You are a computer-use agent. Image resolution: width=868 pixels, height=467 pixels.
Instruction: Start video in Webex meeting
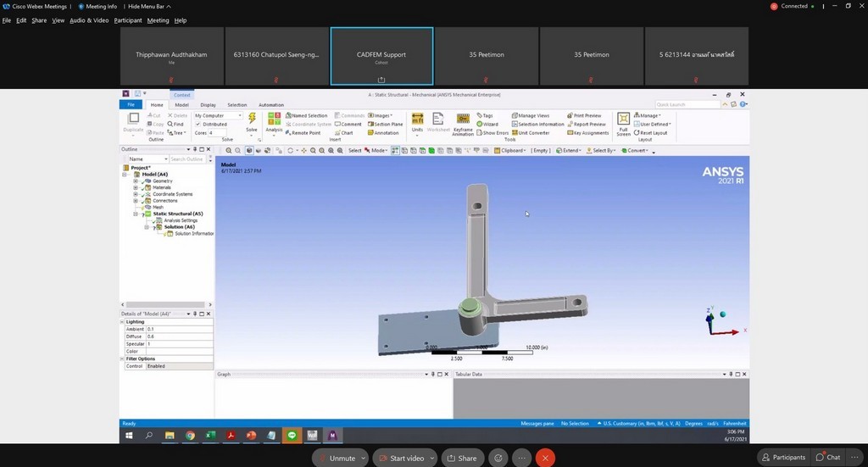click(402, 458)
